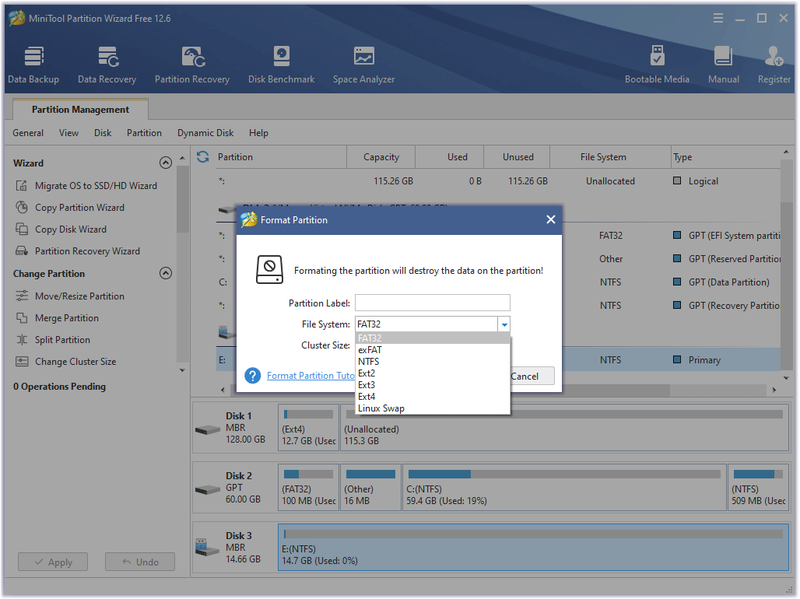This screenshot has height=599, width=800.
Task: Open the View menu
Action: 69,133
